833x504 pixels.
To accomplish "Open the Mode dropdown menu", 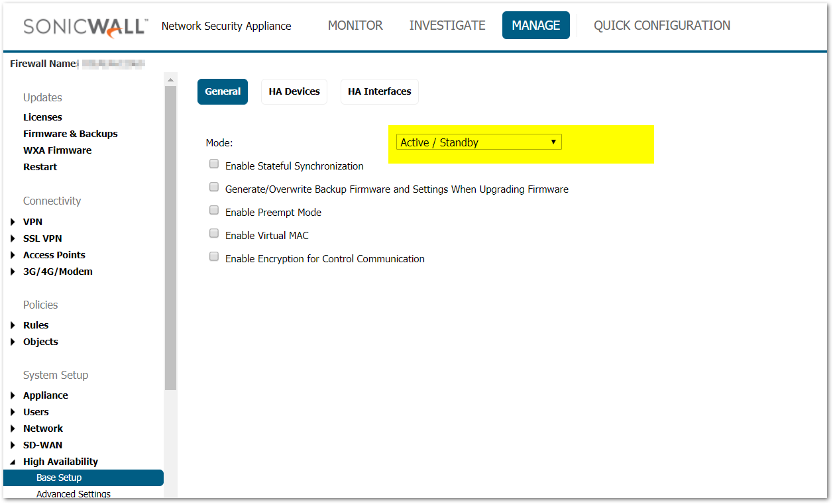I will pyautogui.click(x=478, y=142).
